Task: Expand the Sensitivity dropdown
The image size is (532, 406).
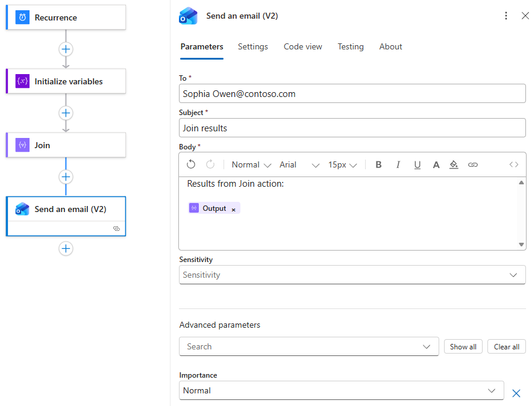Action: click(x=352, y=275)
